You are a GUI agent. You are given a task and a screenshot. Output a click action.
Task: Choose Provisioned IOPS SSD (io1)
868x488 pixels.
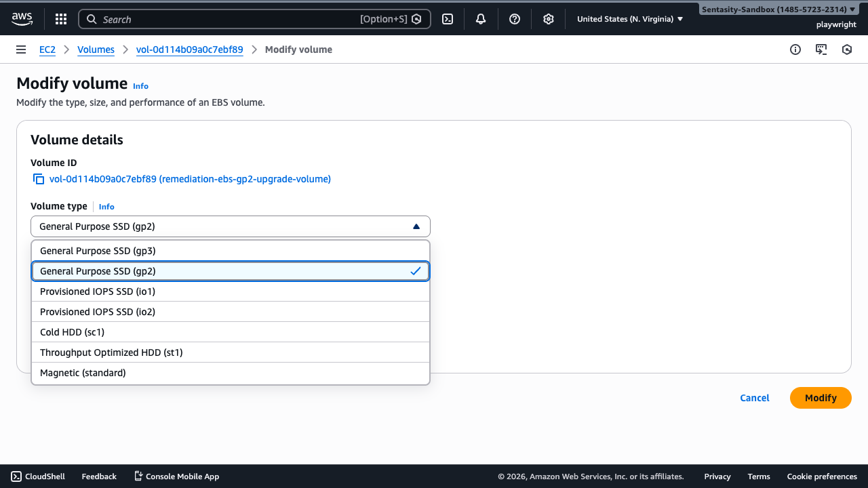[x=231, y=291]
